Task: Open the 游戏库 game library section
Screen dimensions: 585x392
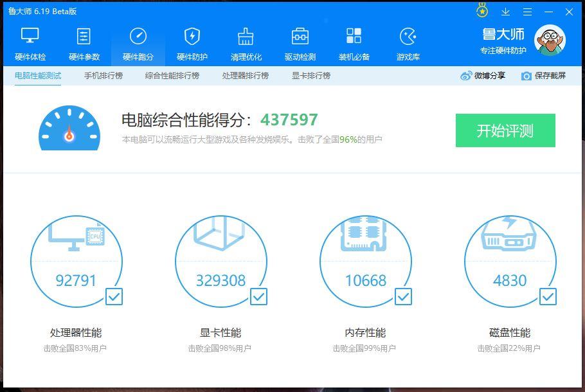Action: [408, 44]
